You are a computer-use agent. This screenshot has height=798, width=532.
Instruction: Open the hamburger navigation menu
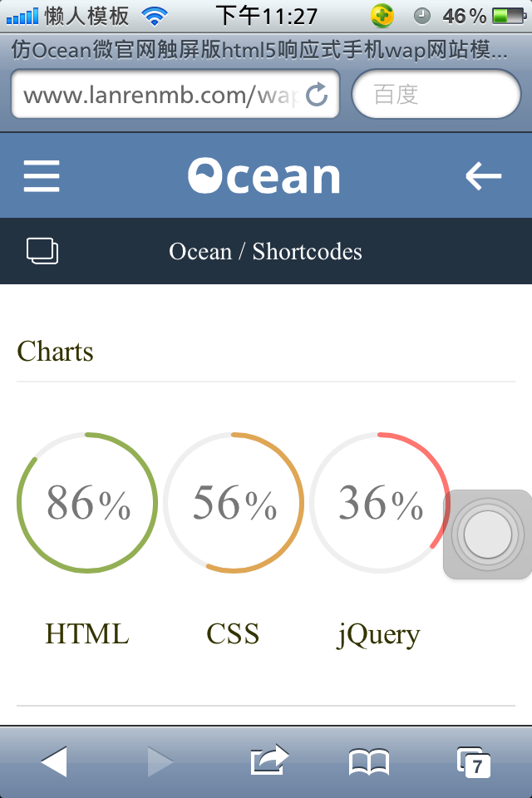(x=42, y=176)
